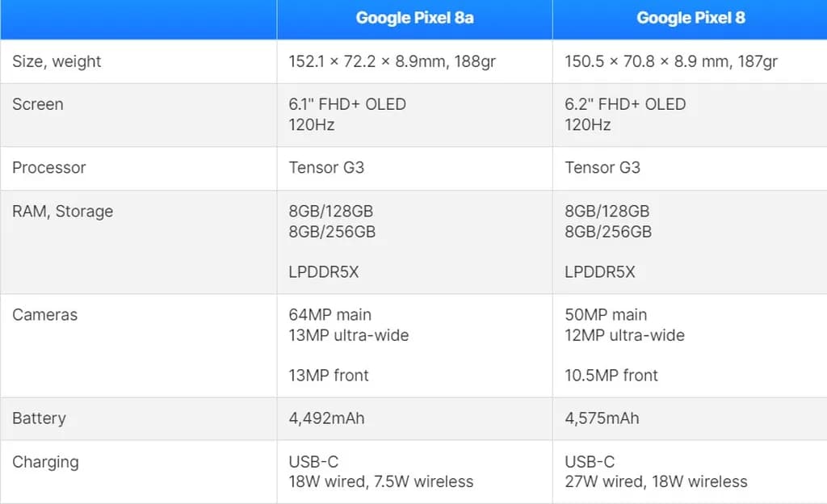The image size is (827, 504).
Task: Select the 6.2" FHD+ OLED screen text
Action: (x=625, y=104)
